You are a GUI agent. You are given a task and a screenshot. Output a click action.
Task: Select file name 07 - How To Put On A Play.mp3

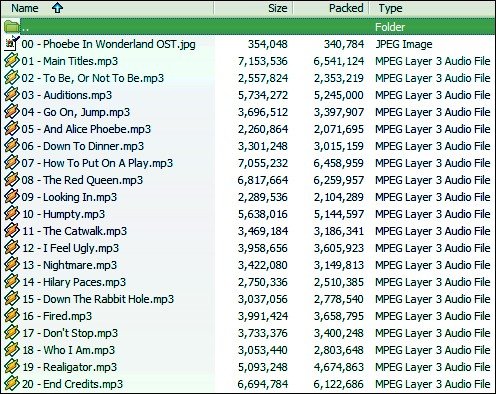[97, 163]
